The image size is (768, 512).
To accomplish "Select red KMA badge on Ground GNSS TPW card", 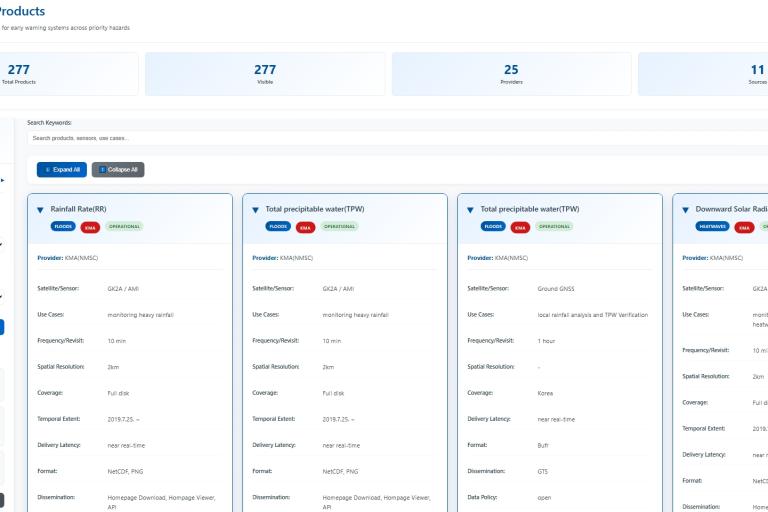I will [520, 227].
